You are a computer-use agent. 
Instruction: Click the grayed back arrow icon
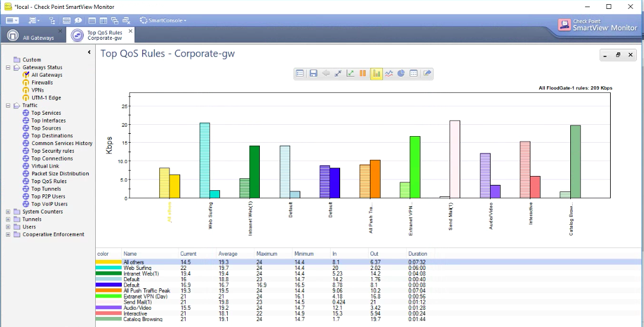(326, 74)
